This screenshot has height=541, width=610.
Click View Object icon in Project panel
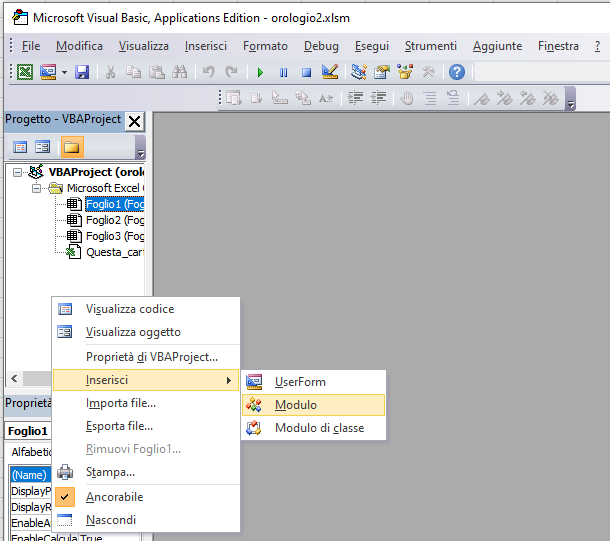pos(42,147)
